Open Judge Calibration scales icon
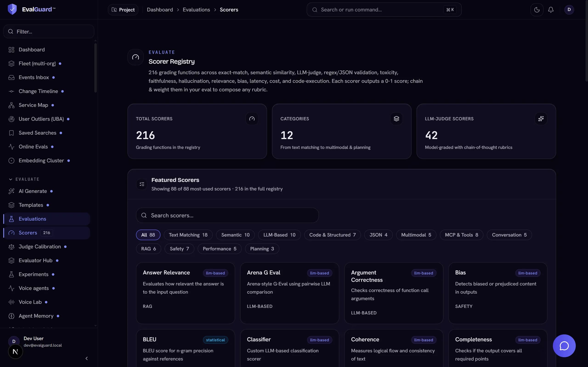Image resolution: width=588 pixels, height=367 pixels. (x=11, y=247)
